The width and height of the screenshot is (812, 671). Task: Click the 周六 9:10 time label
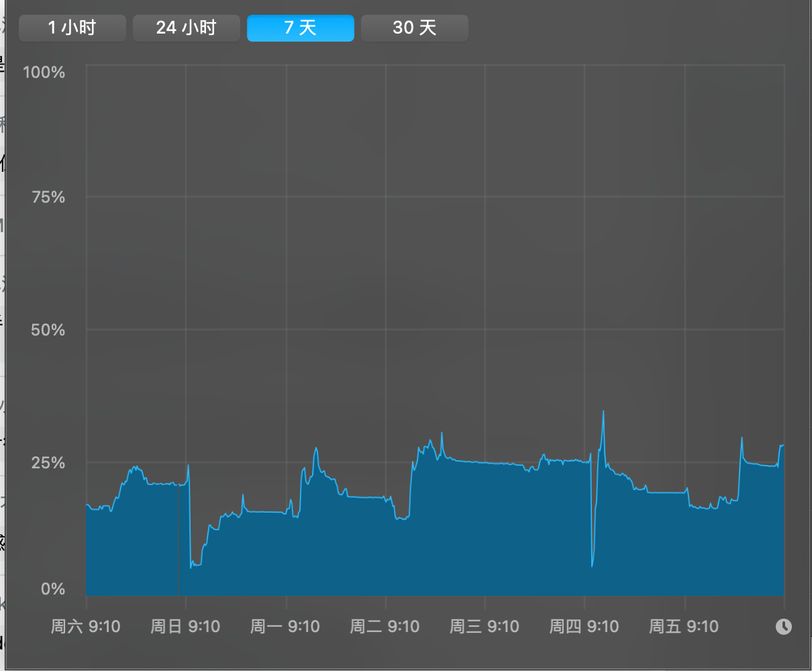[x=86, y=627]
